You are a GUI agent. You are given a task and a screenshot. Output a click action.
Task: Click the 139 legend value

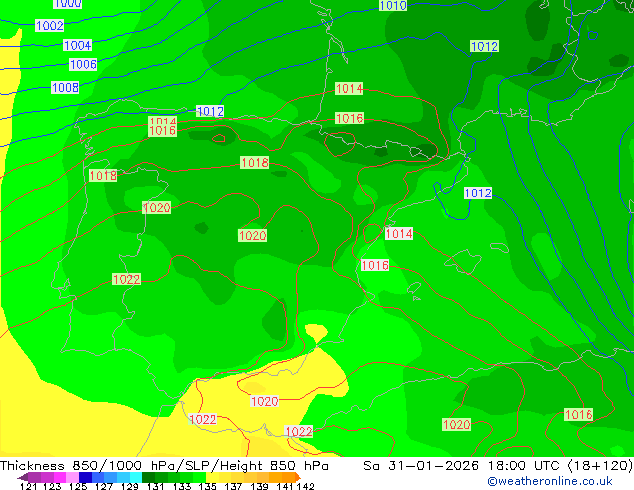tap(259, 486)
